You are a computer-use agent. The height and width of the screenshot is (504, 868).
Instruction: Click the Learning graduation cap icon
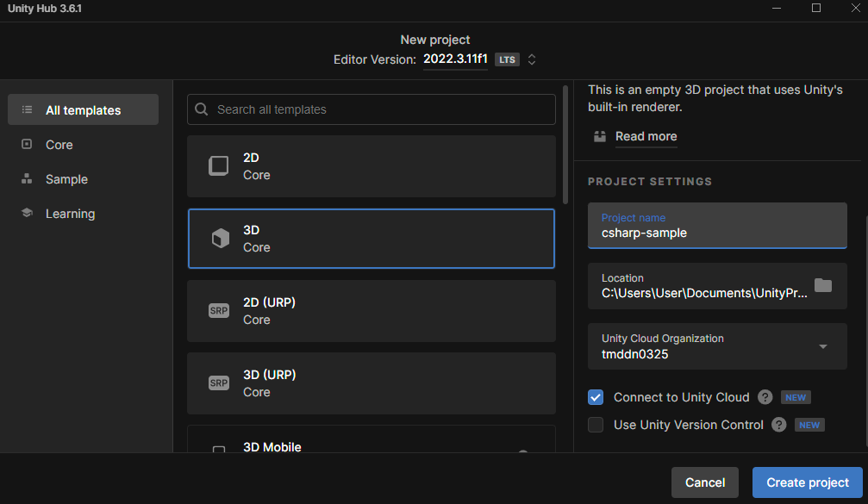pyautogui.click(x=27, y=213)
